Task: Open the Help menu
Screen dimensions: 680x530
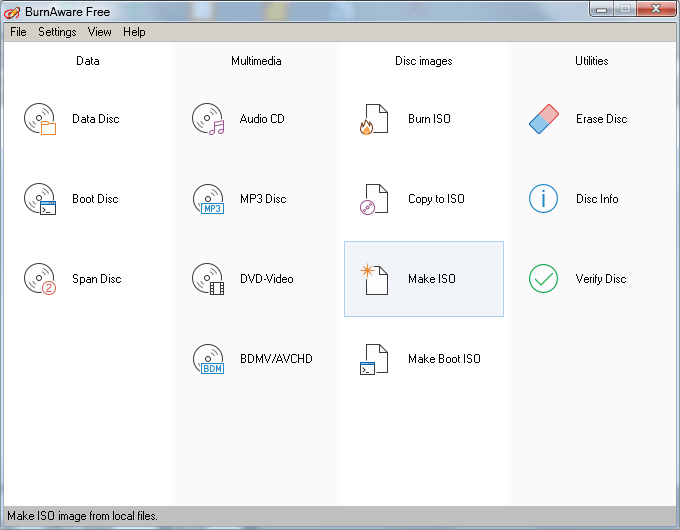Action: click(x=134, y=32)
